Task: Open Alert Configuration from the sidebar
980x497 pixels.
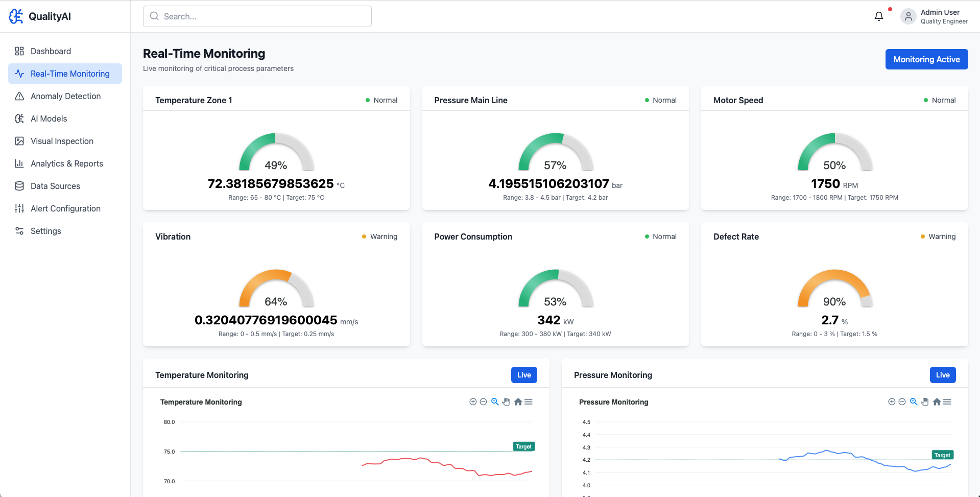Action: 65,208
